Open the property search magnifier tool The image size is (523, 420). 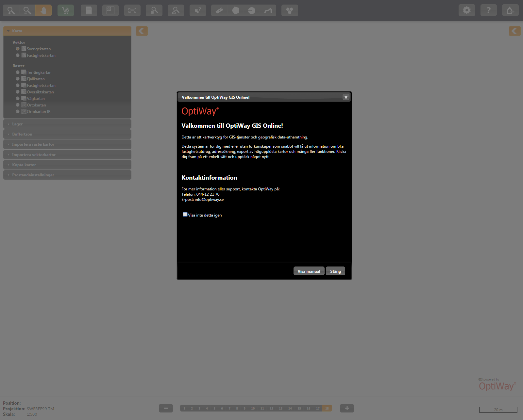[x=154, y=10]
